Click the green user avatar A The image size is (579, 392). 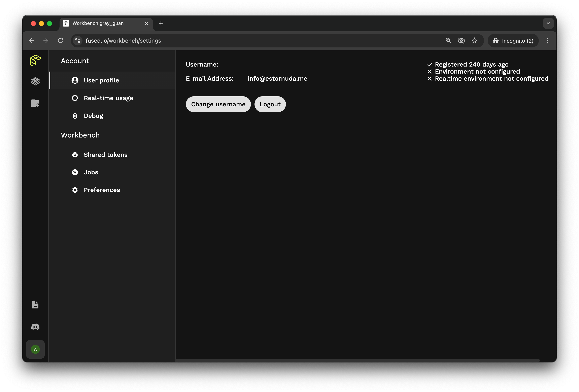[35, 349]
